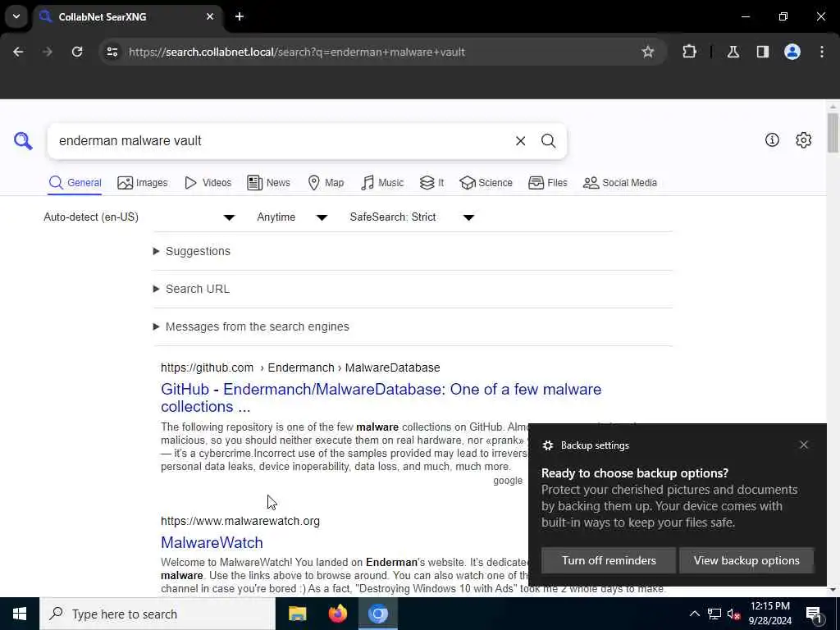840x630 pixels.
Task: Switch to the General category tab
Action: coord(75,183)
